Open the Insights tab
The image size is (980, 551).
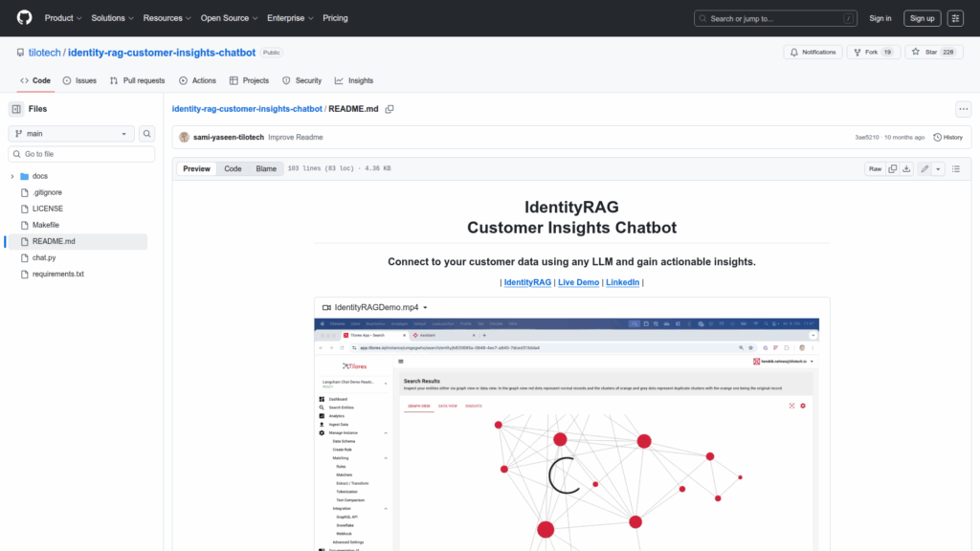354,80
